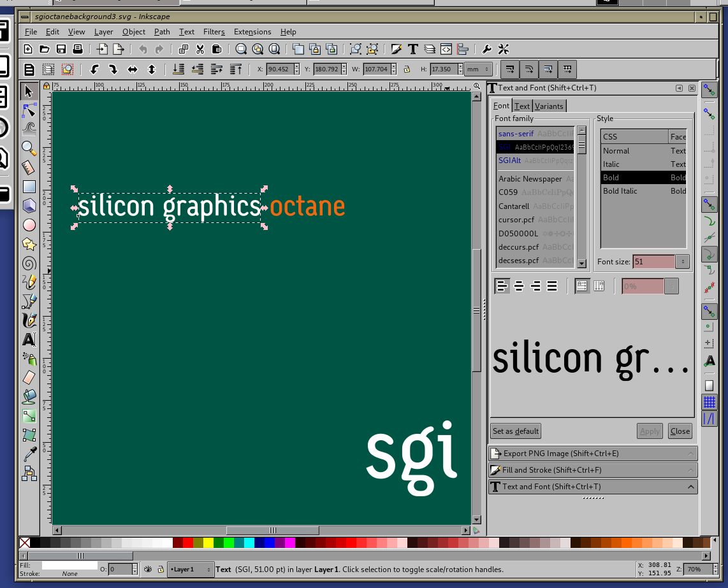Select the Selector arrow tool
This screenshot has height=588, width=728.
tap(29, 92)
